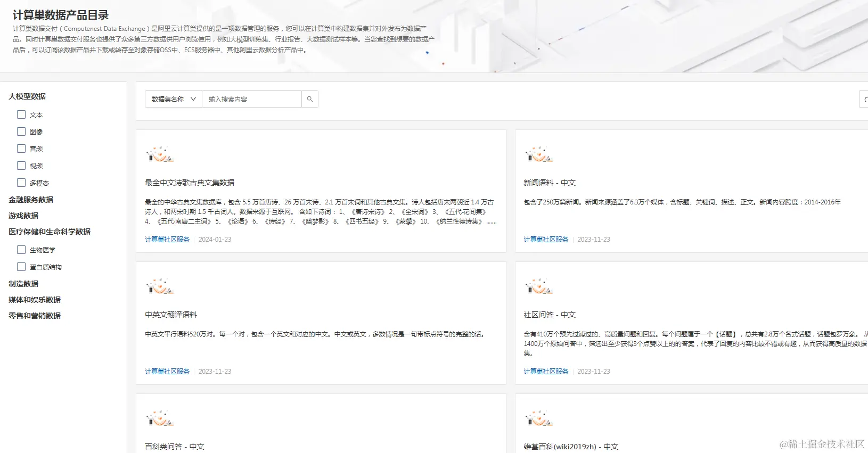
Task: Check the 图像 checkbox
Action: (x=21, y=131)
